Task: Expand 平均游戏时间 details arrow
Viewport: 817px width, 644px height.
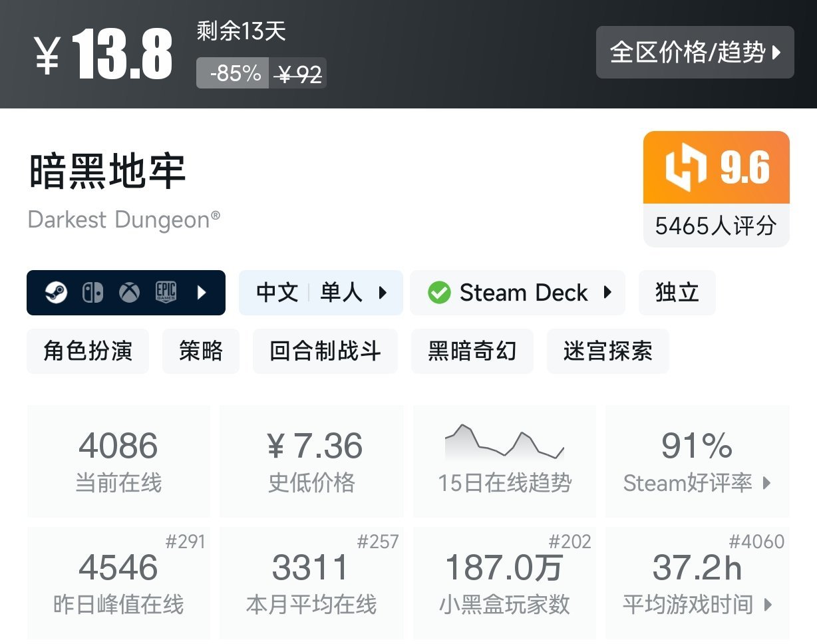Action: 768,605
